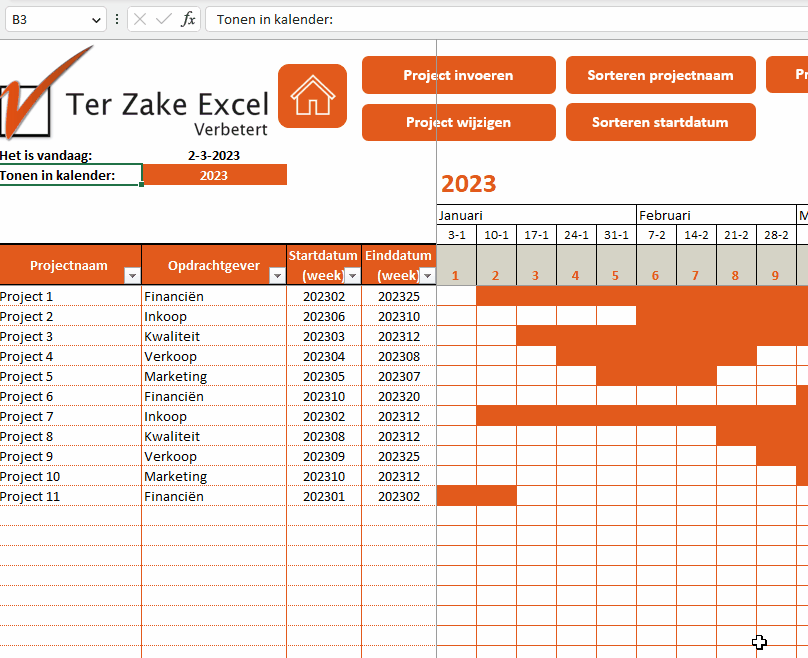The height and width of the screenshot is (658, 808).
Task: Select the orange year cell showing 2023
Action: [215, 173]
